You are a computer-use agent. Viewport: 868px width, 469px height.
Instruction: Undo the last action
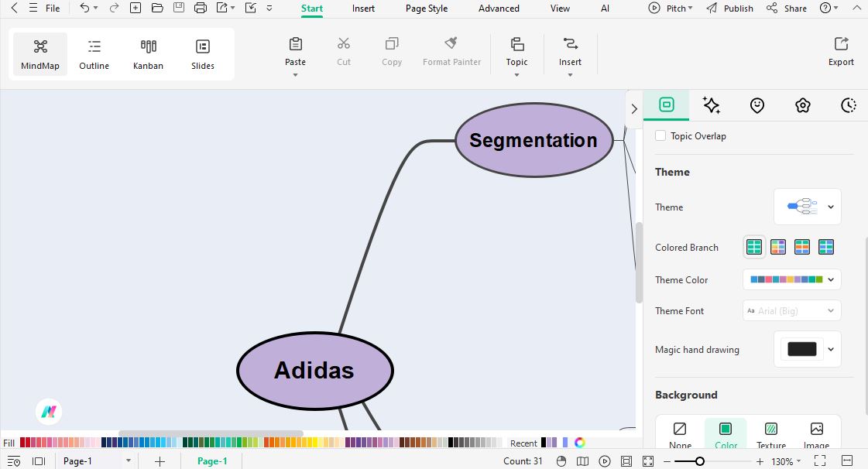(84, 8)
